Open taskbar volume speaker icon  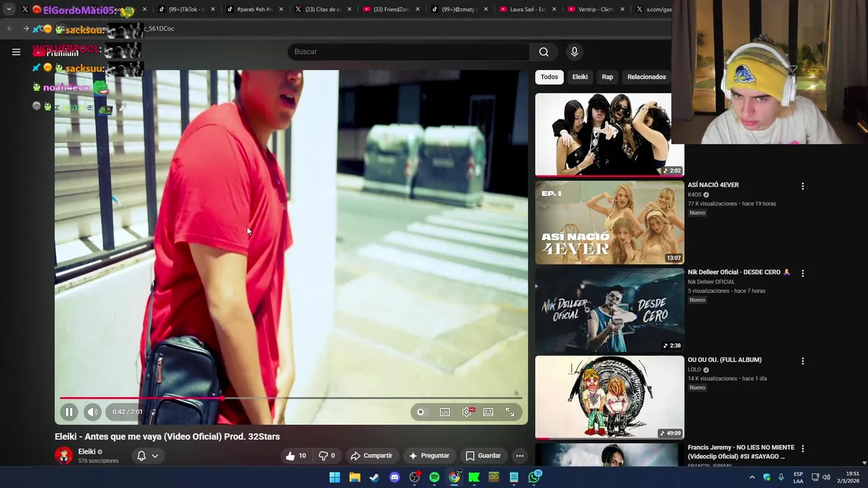pyautogui.click(x=826, y=477)
